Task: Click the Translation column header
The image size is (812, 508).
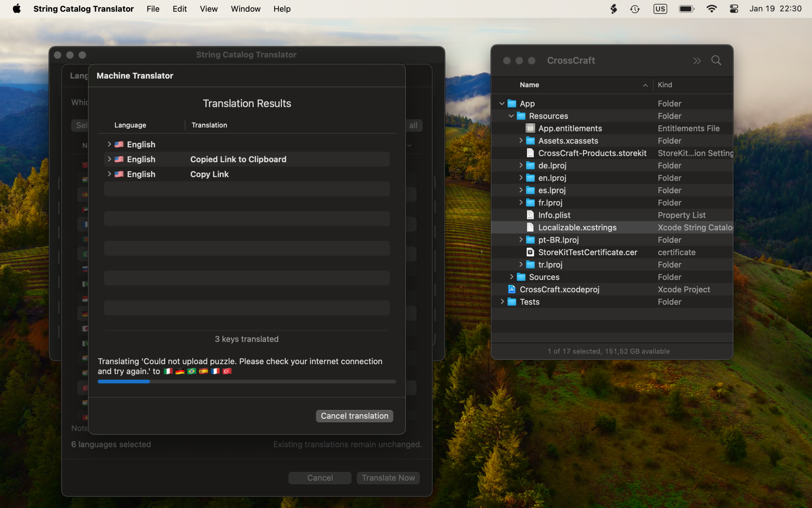Action: (x=209, y=125)
